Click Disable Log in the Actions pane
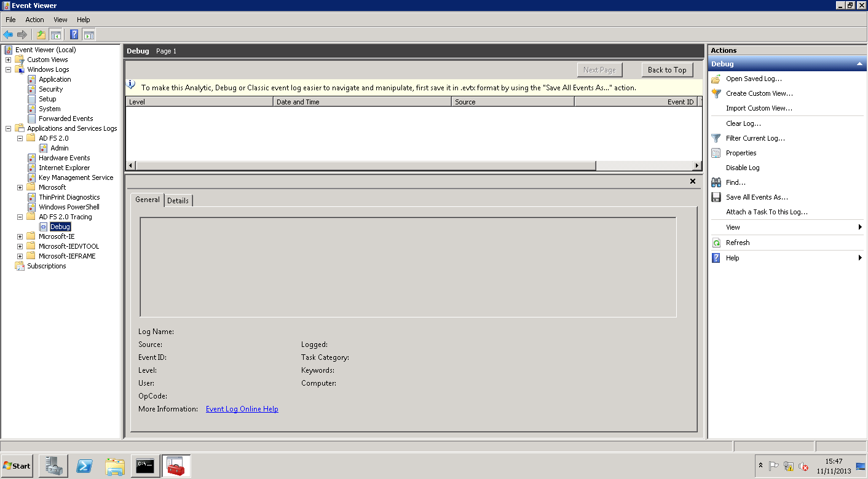Image resolution: width=868 pixels, height=479 pixels. click(743, 168)
